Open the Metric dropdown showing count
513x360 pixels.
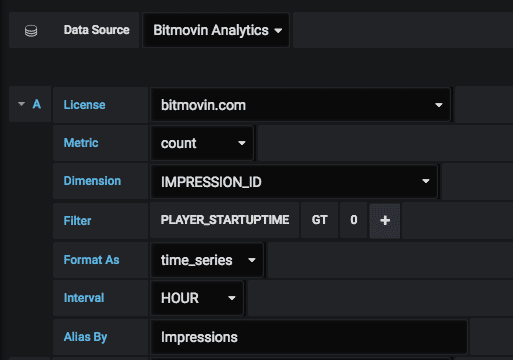(x=202, y=143)
